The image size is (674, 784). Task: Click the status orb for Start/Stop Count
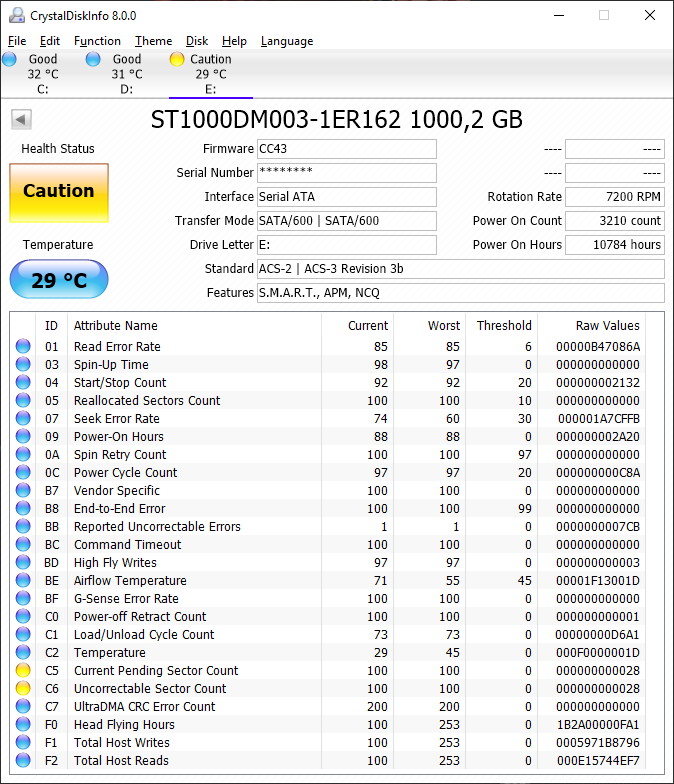[x=23, y=382]
